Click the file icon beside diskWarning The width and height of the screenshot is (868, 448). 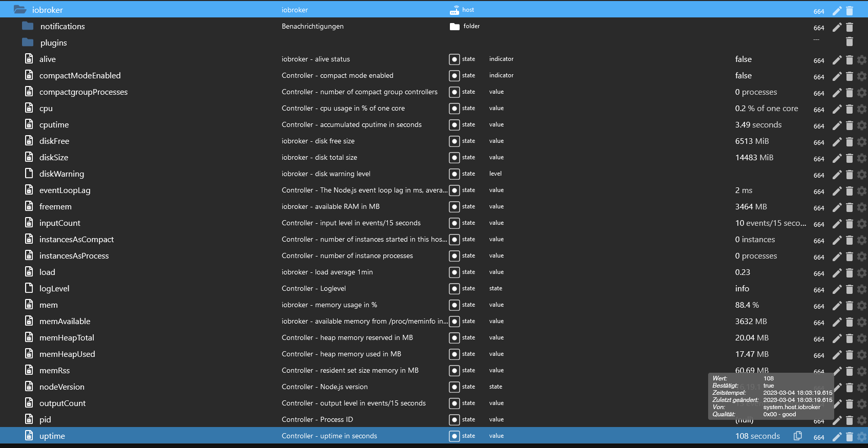tap(29, 173)
